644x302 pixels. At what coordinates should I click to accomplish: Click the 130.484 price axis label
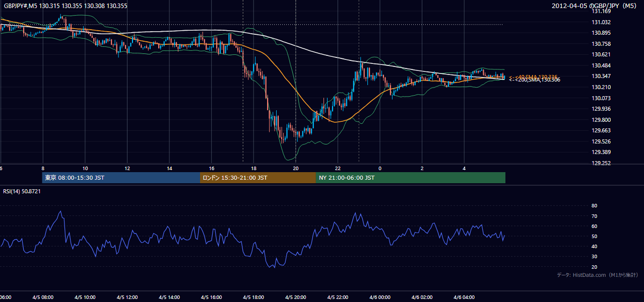pos(602,65)
